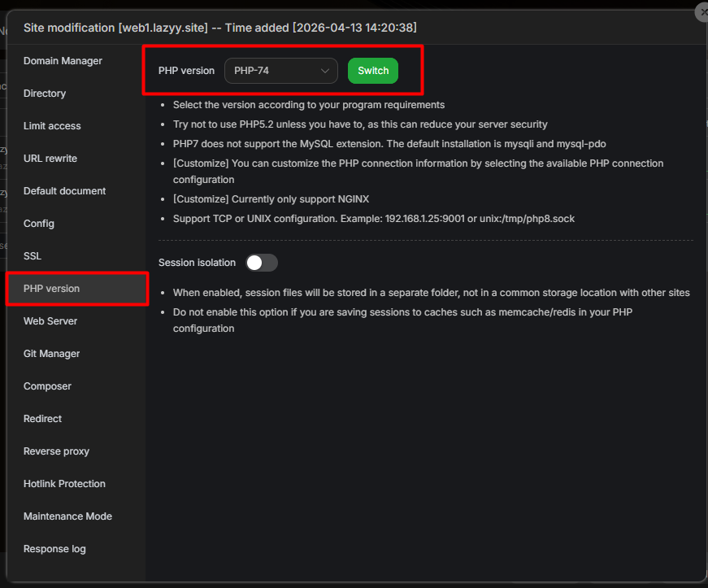Select the PHP version sidebar tab
This screenshot has height=588, width=708.
pos(51,289)
